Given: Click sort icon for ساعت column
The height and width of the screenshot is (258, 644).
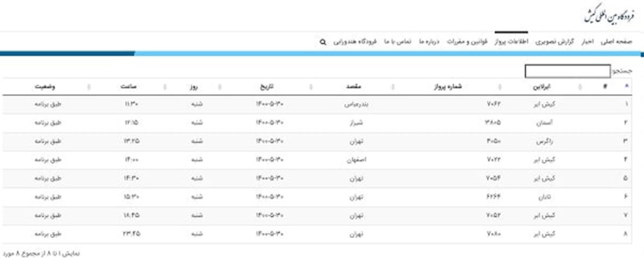Looking at the screenshot, I should click(165, 87).
